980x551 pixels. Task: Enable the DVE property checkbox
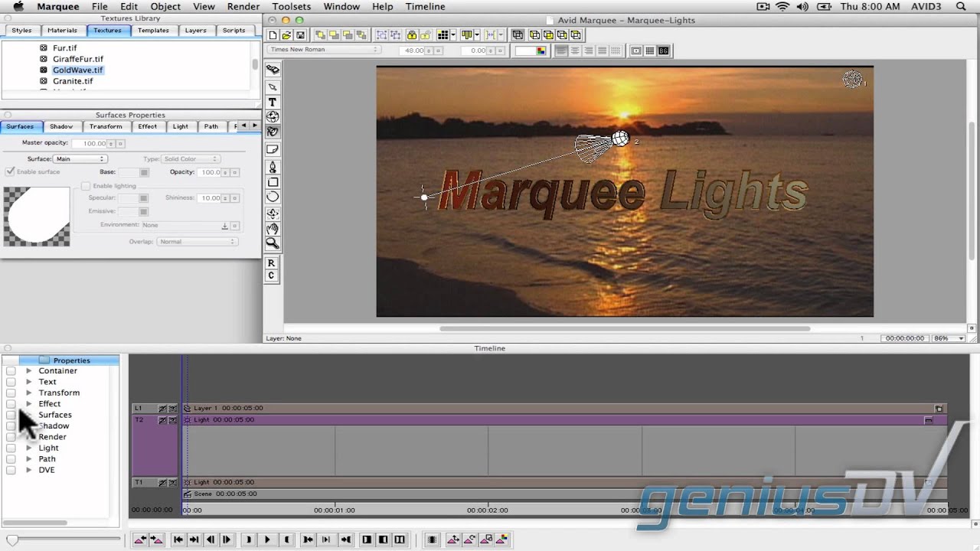[11, 470]
